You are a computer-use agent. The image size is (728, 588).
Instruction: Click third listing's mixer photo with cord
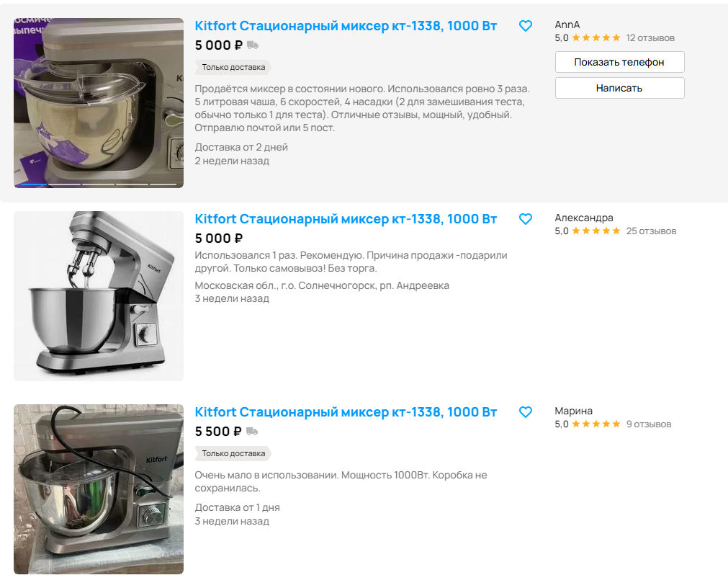99,489
